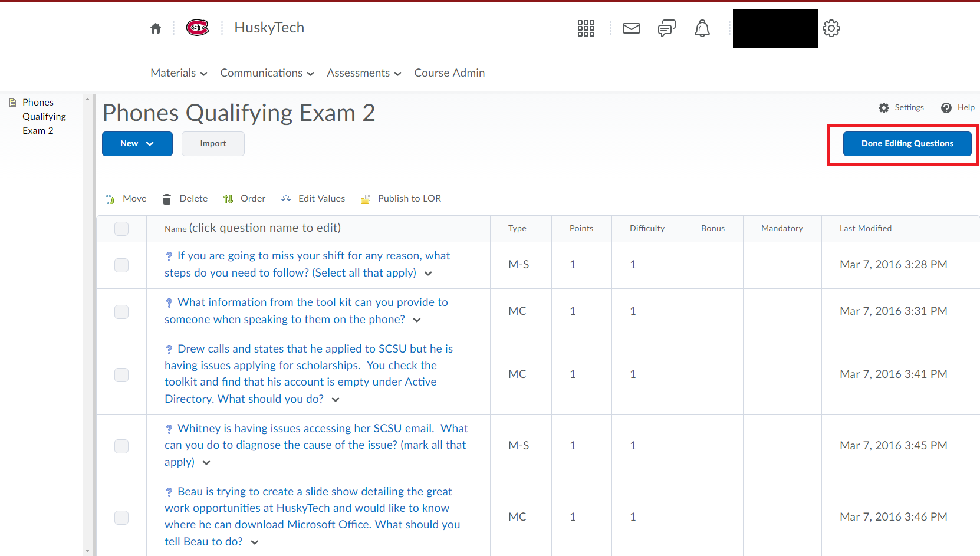Expand the Beau slide show question options
The image size is (980, 556).
pyautogui.click(x=254, y=542)
